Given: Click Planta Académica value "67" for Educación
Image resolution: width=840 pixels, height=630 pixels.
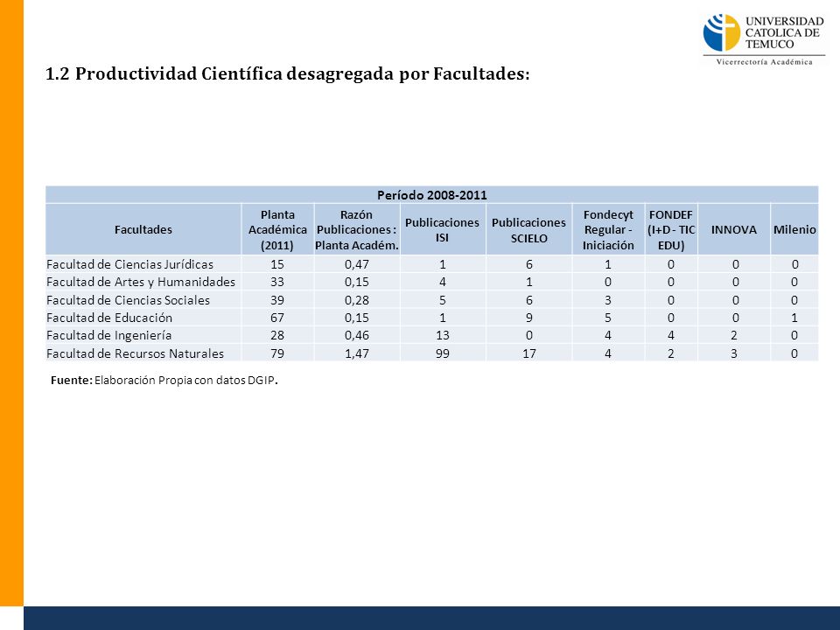Looking at the screenshot, I should 277,318.
